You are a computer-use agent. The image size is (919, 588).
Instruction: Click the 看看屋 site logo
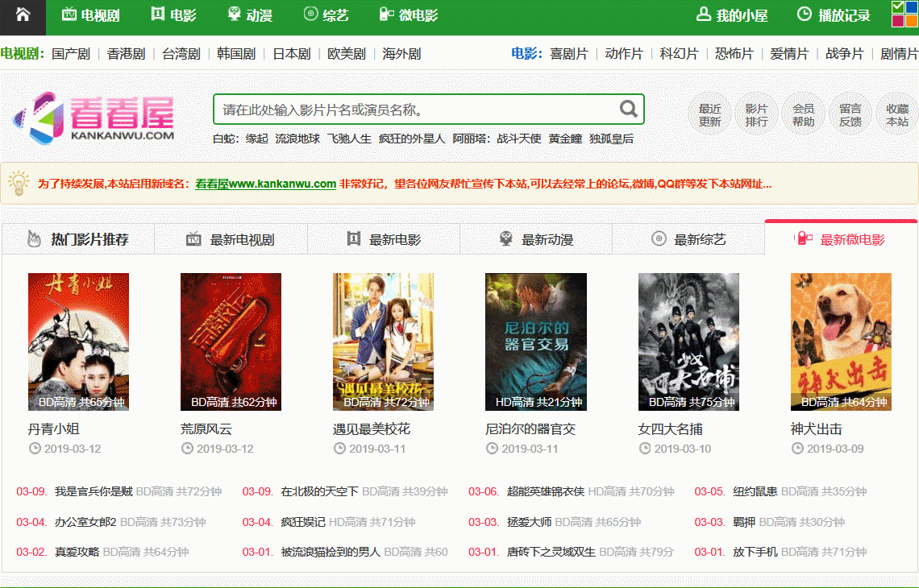94,118
